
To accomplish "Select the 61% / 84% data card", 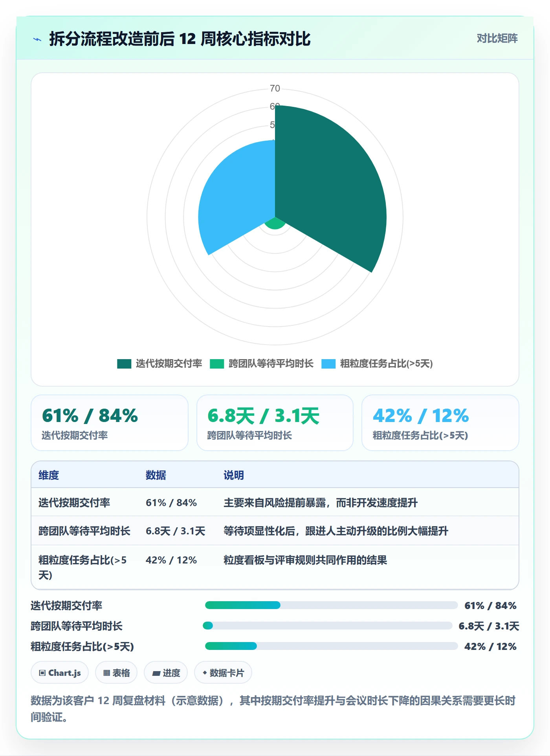I will (110, 423).
